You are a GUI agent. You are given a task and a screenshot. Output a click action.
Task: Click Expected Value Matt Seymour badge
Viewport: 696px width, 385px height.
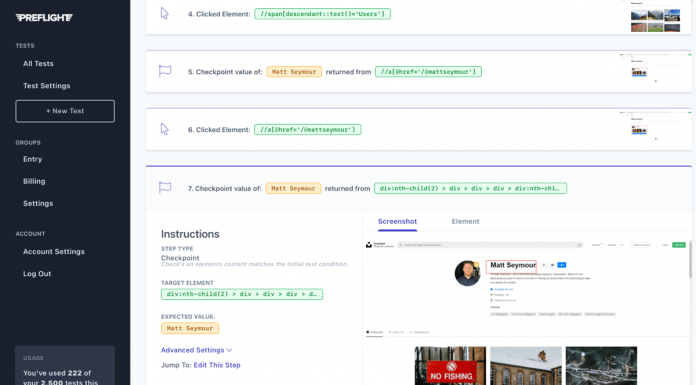[x=190, y=328]
